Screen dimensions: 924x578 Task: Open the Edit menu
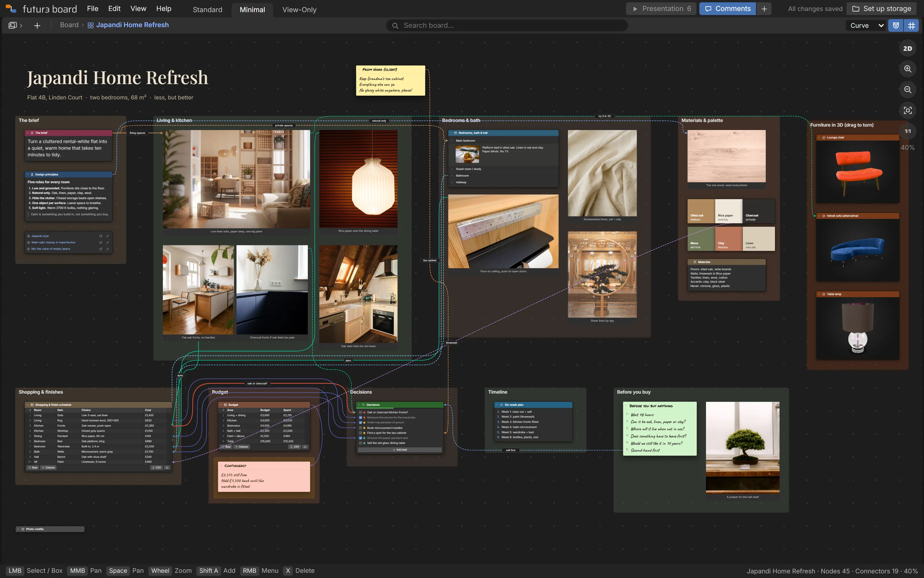point(114,8)
